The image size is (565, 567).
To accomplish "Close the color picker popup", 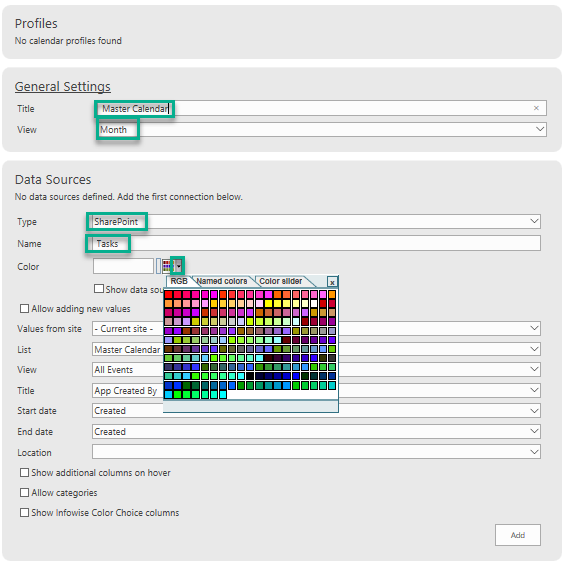I will pyautogui.click(x=332, y=282).
